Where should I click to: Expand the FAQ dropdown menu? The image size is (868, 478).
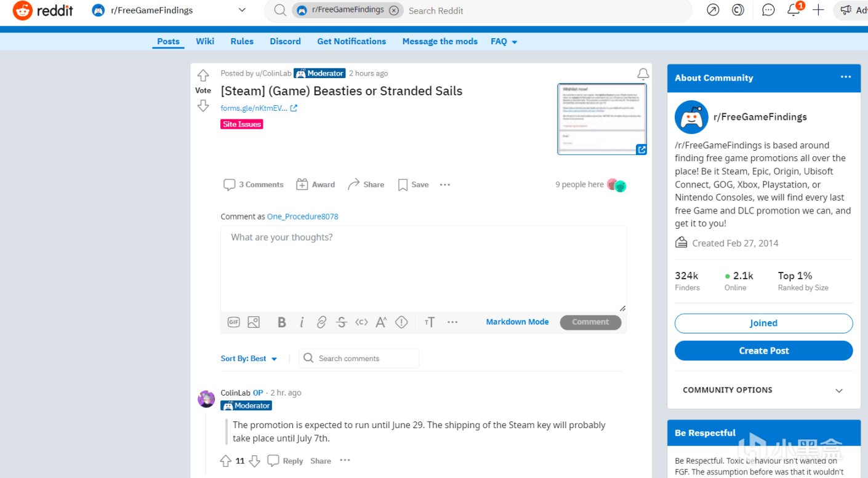504,41
